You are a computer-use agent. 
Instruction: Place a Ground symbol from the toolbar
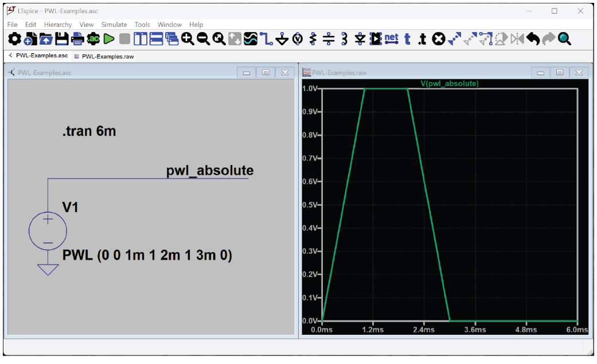pyautogui.click(x=282, y=39)
